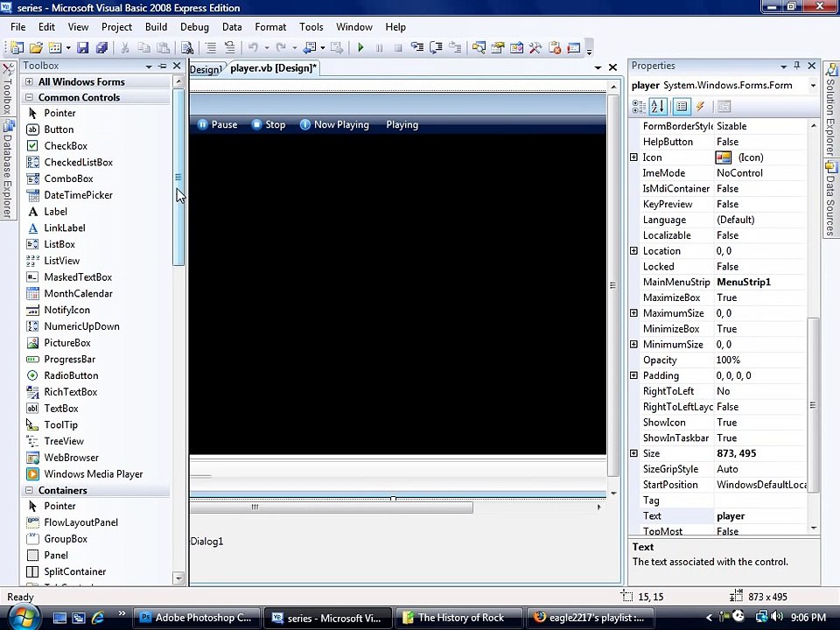Click the Redo arrow icon
The height and width of the screenshot is (630, 840).
click(x=281, y=47)
